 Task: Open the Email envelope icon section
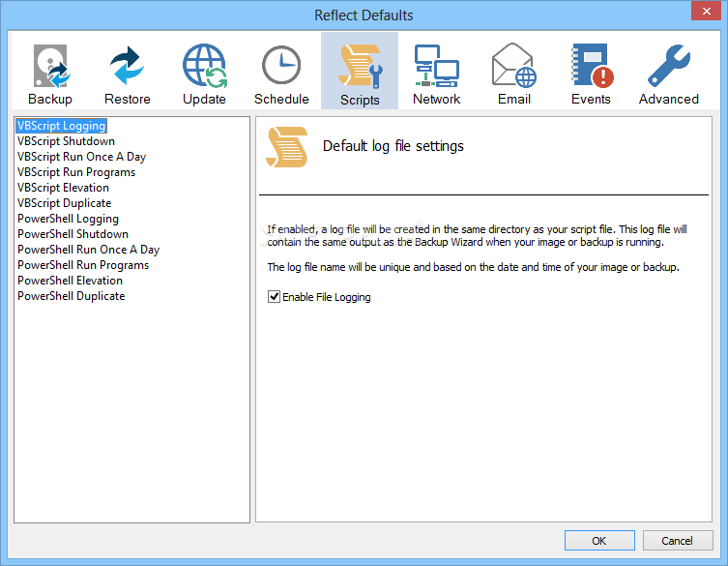point(514,72)
